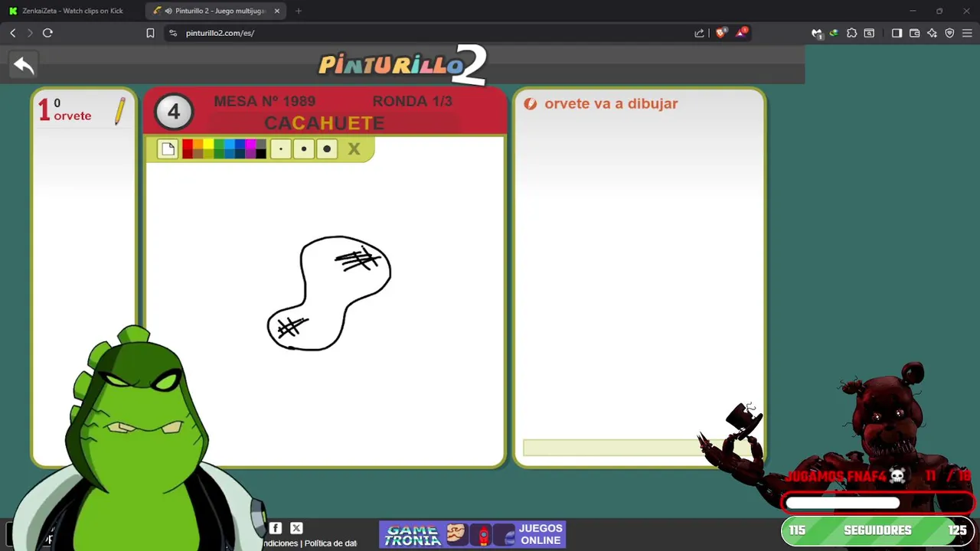Pick the light blue color swatch
This screenshot has height=551, width=980.
tap(229, 144)
